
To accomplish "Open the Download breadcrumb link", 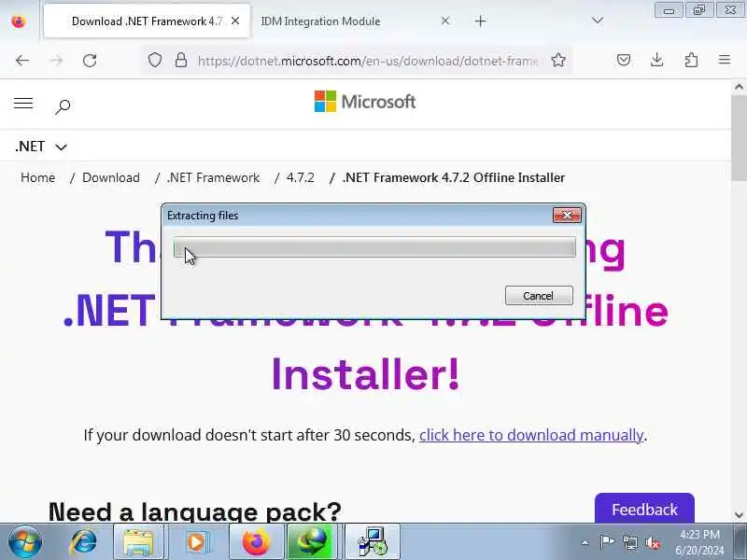I will click(111, 177).
